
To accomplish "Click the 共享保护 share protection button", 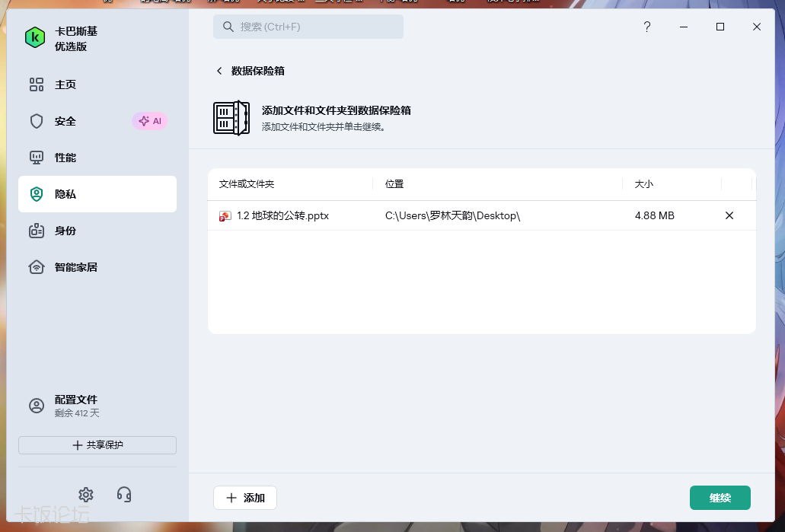I will point(97,445).
